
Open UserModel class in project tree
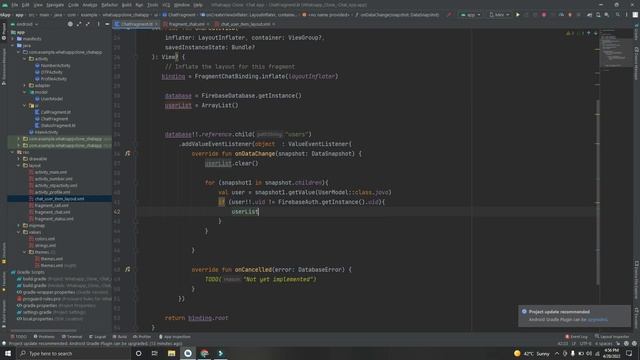(51, 99)
